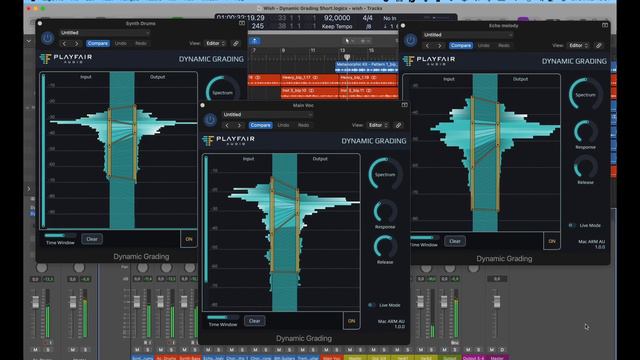Image resolution: width=640 pixels, height=360 pixels.
Task: Open Untitled preset menu in Main Voc plugin
Action: pyautogui.click(x=267, y=115)
